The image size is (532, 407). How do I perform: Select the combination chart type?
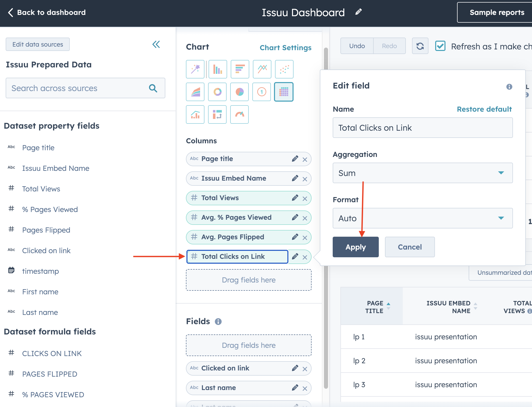point(195,114)
